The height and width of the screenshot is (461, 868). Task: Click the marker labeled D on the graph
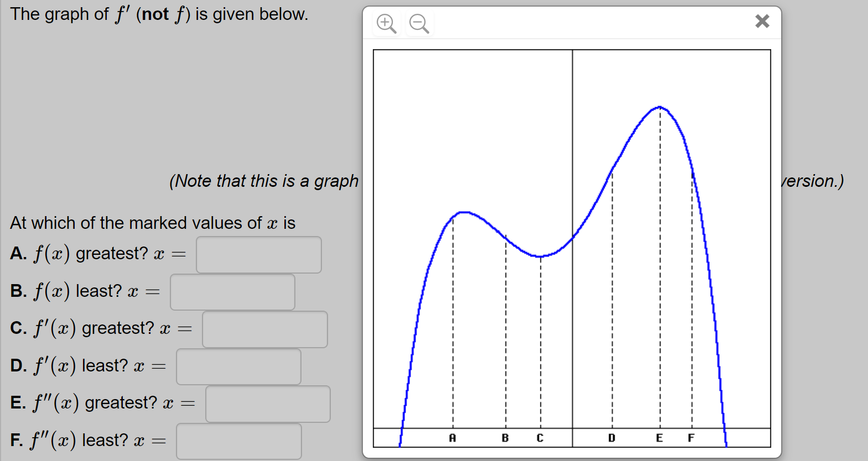(x=611, y=438)
